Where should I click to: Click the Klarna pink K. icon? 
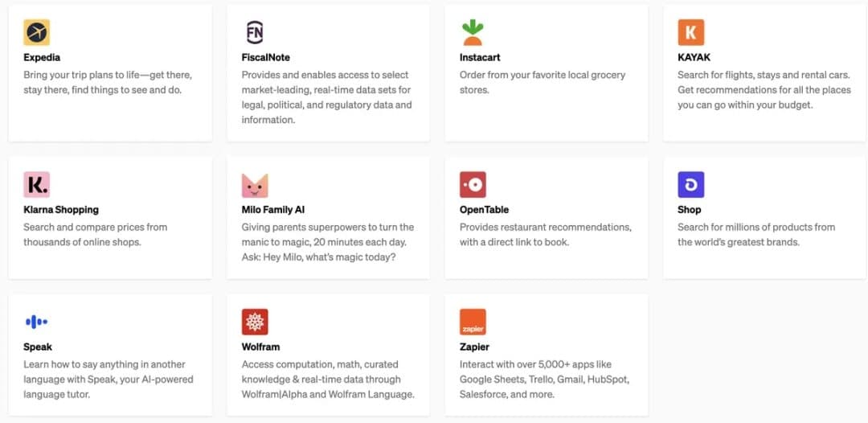[36, 184]
